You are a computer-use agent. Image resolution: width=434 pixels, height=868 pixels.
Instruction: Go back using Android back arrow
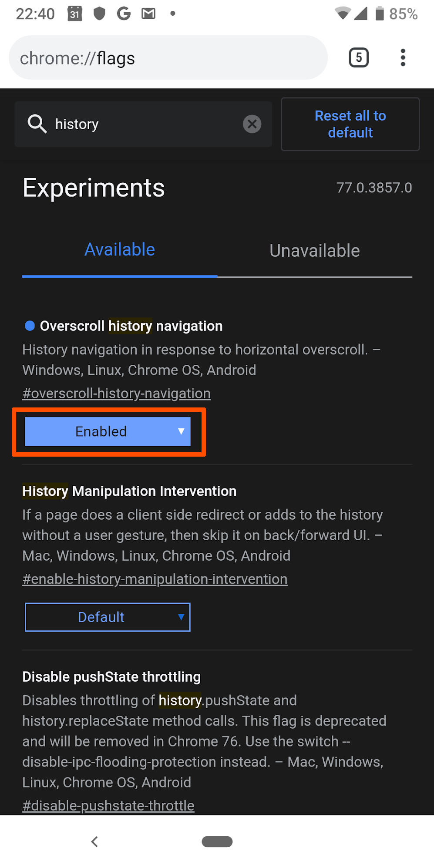tap(94, 841)
